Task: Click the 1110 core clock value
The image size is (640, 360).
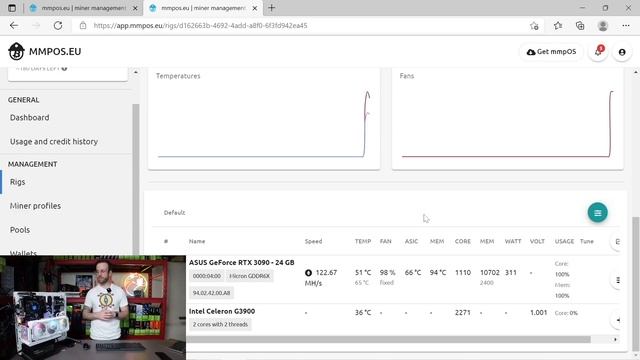Action: (463, 273)
